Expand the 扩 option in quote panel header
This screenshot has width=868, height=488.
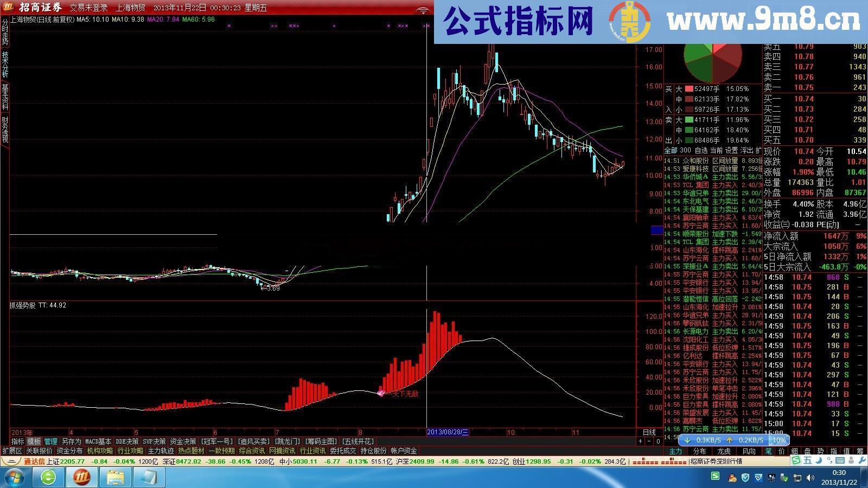click(x=757, y=150)
